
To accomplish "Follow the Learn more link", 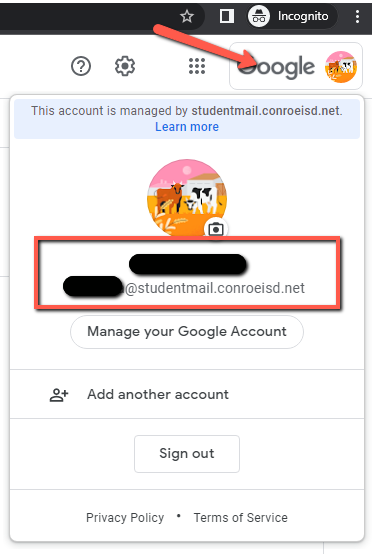I will tap(187, 126).
